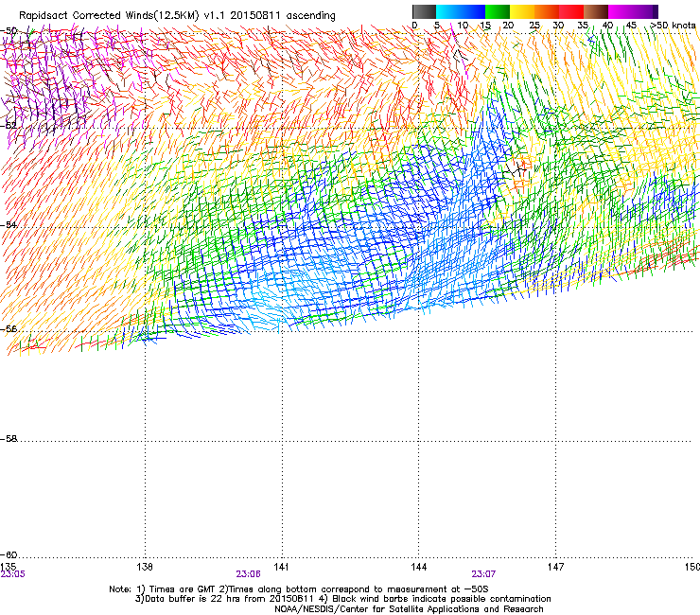
Task: Click the latitude label '-60'
Action: [x=9, y=554]
